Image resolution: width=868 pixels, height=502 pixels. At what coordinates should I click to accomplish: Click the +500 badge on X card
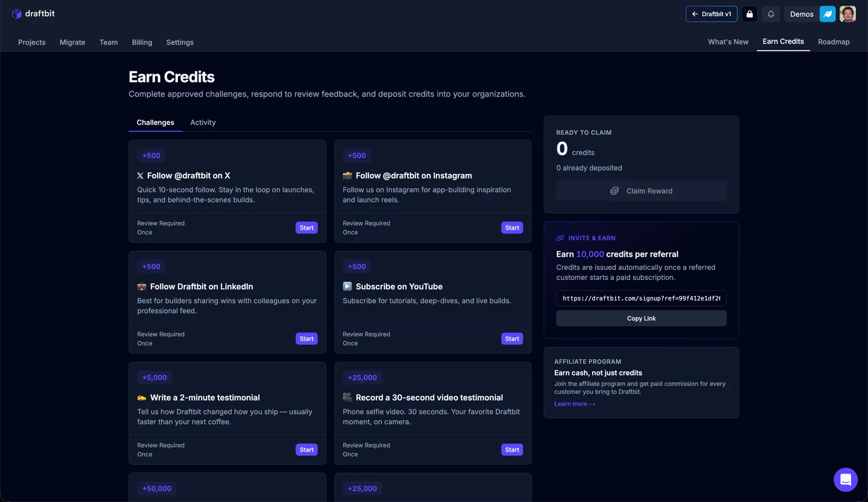(x=151, y=156)
